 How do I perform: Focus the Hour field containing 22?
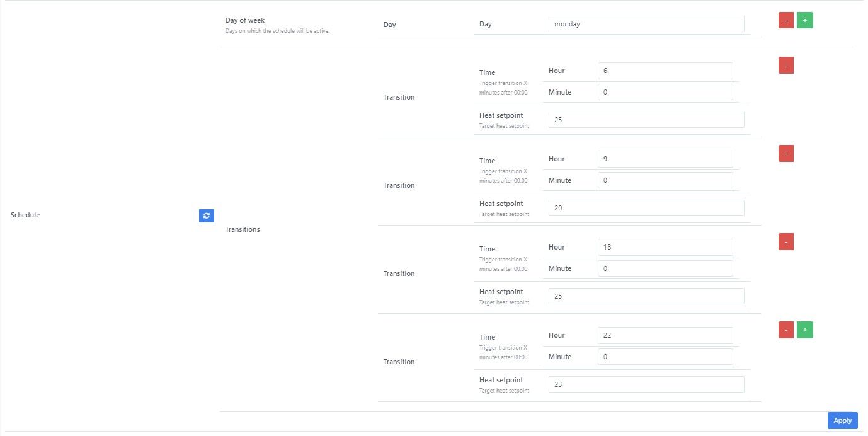(665, 335)
